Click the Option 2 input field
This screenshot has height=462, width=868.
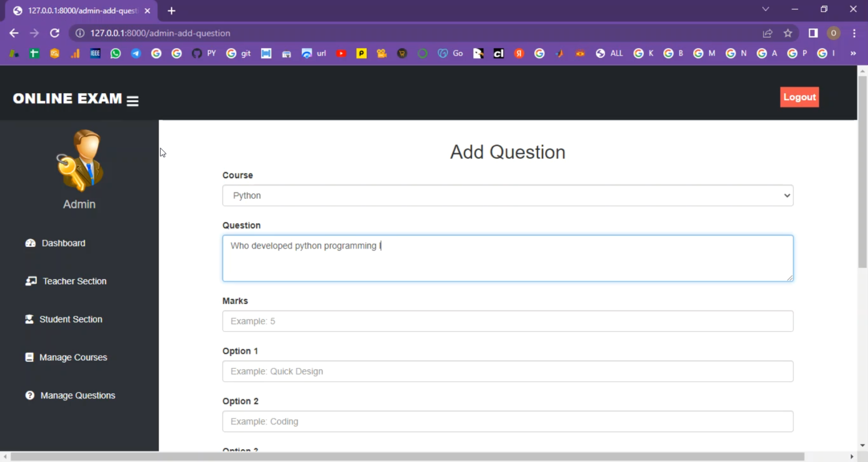[507, 422]
